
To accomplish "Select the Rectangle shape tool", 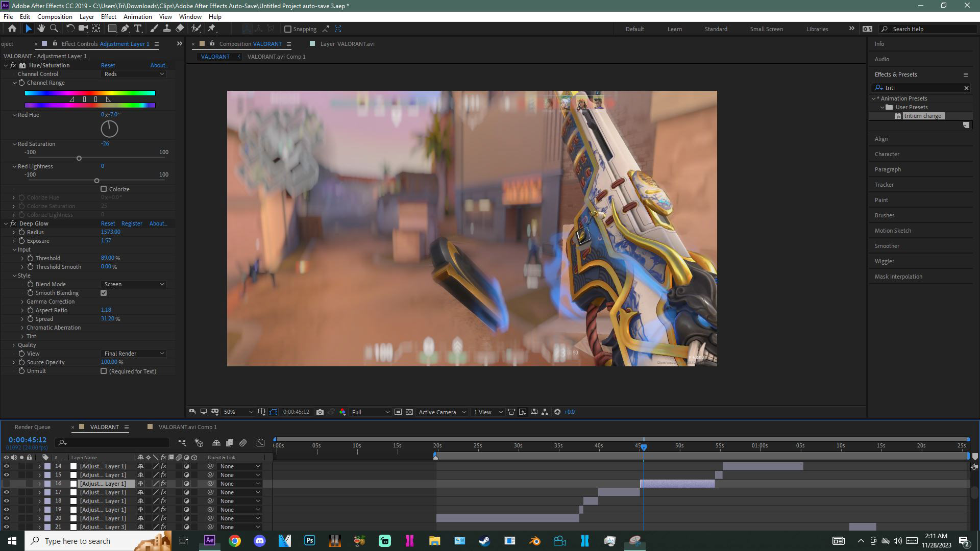I will coord(112,29).
